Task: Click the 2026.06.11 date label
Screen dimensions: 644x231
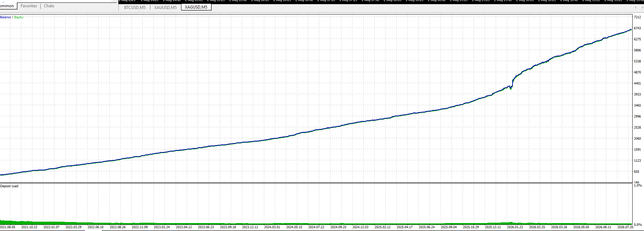Action: [x=603, y=227]
